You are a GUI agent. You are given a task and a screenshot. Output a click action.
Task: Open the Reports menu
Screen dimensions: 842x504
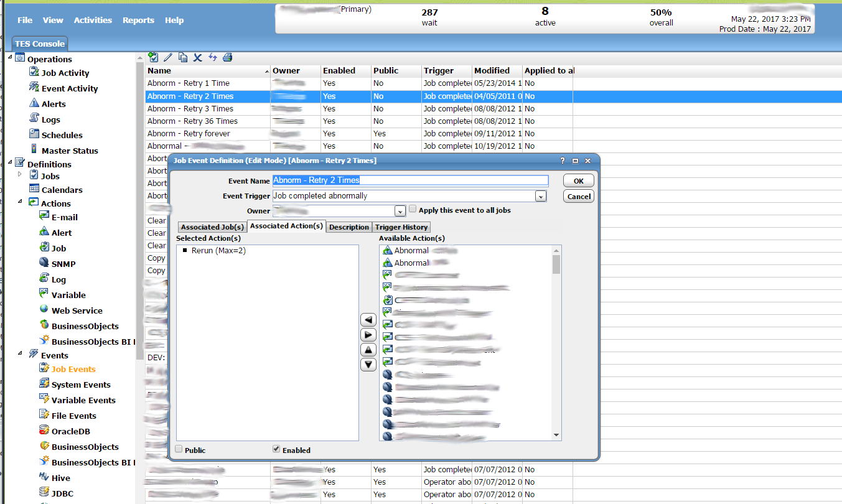(x=138, y=20)
